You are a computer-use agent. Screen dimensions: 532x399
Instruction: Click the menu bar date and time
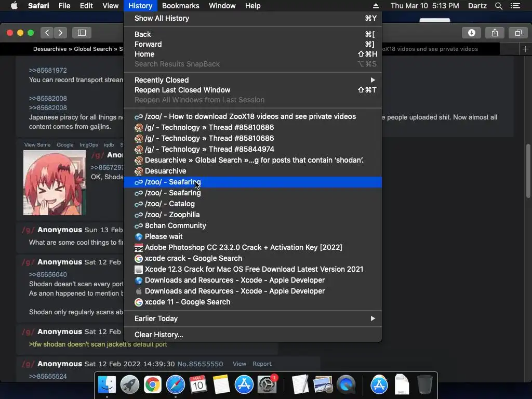point(424,6)
